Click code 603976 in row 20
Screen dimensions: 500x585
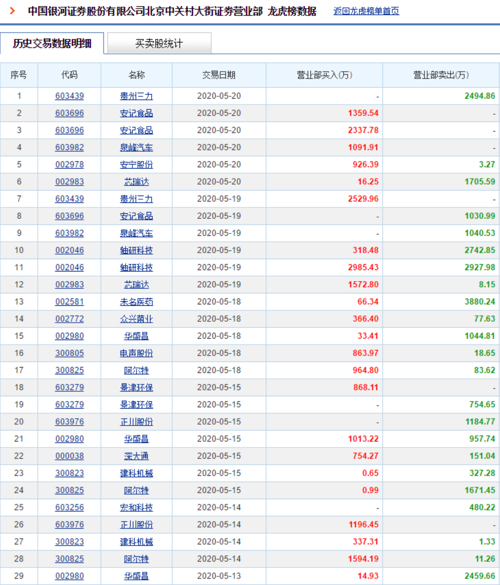pos(69,422)
